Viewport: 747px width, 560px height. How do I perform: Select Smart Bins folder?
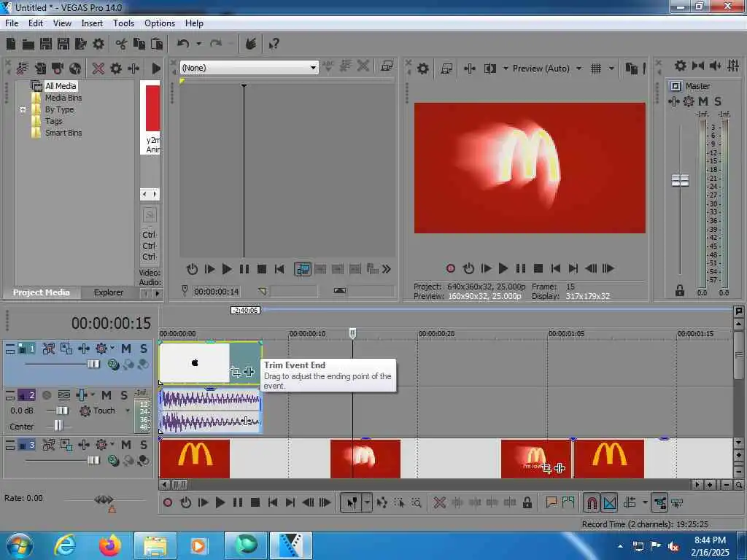pos(63,133)
